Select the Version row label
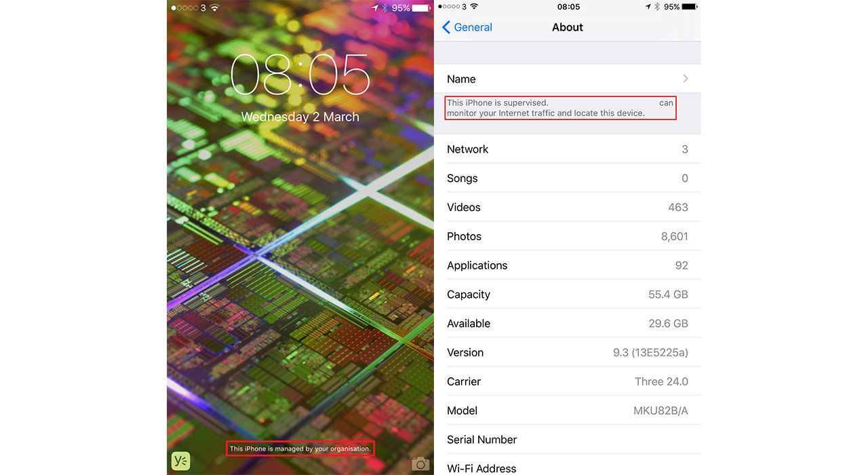 (465, 353)
